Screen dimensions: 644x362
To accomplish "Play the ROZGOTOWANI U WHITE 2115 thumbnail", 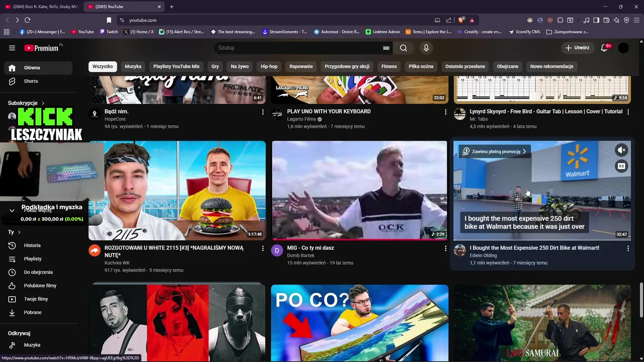I will point(177,190).
